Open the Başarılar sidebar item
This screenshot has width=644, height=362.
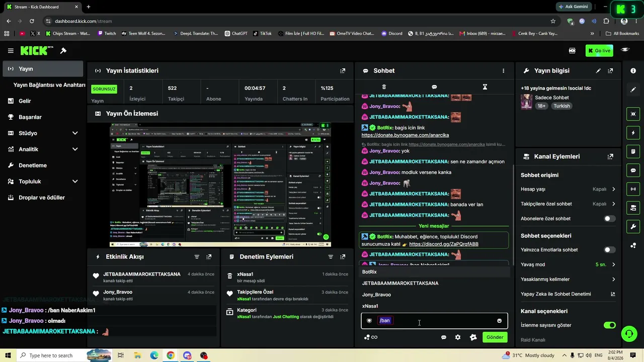click(43, 117)
